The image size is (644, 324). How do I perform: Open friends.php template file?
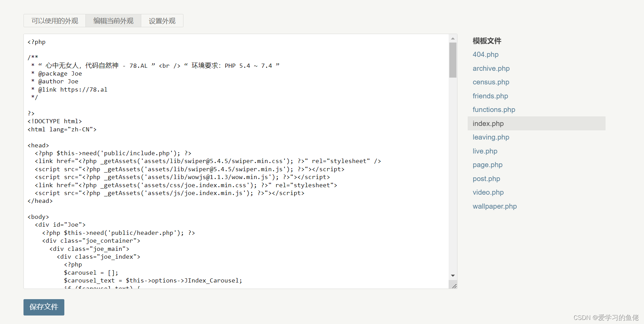point(490,96)
